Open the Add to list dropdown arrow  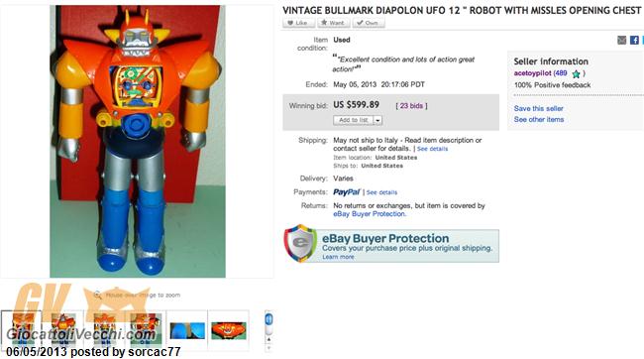(x=377, y=120)
